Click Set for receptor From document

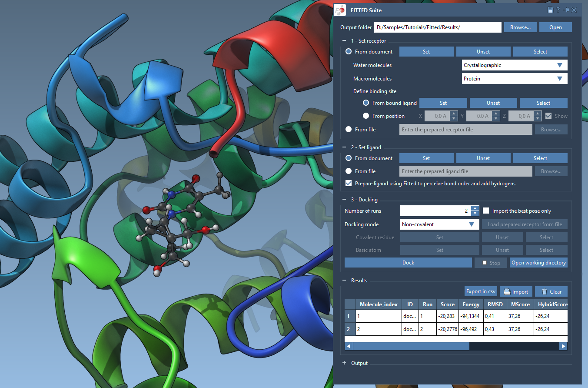[x=426, y=52]
